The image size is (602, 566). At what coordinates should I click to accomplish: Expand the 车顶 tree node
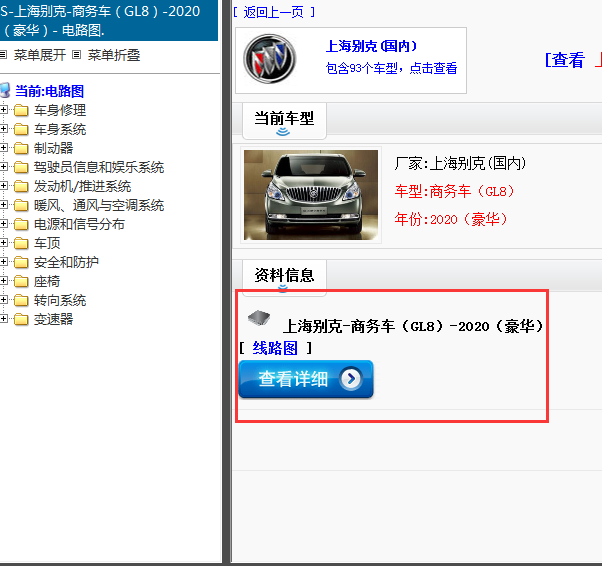point(3,243)
